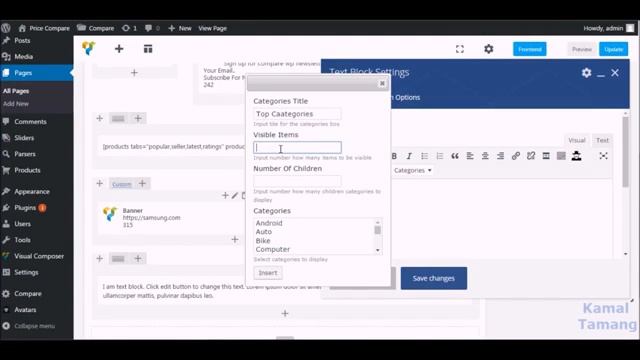Open Media in sidebar
This screenshot has height=360, width=640.
tap(23, 57)
